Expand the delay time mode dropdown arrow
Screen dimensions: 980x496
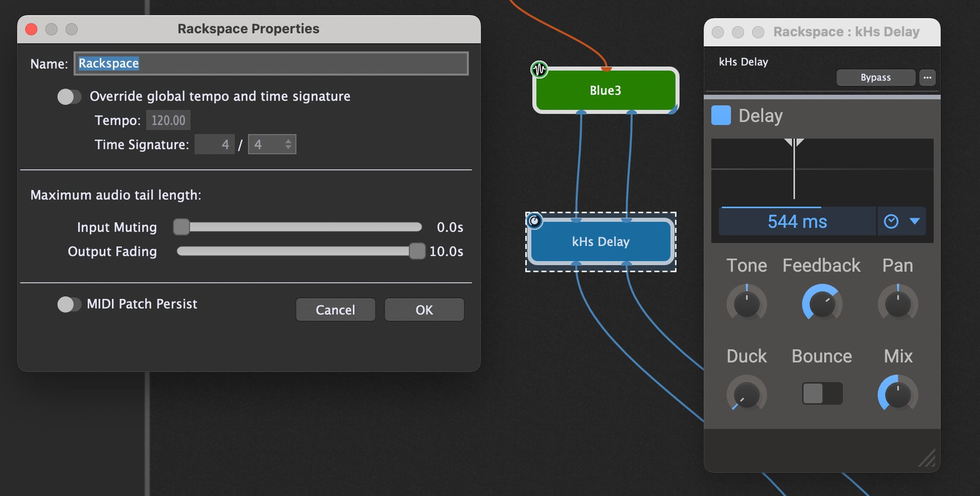point(915,221)
